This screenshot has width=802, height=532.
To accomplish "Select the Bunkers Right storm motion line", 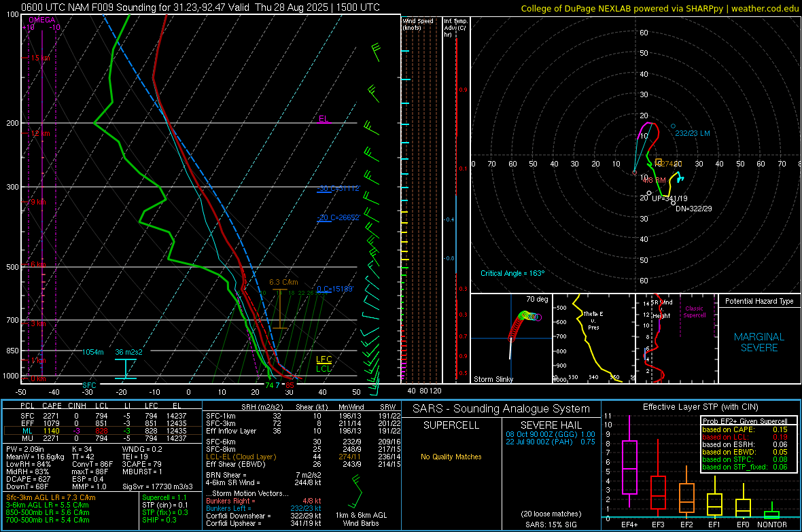I will click(264, 501).
